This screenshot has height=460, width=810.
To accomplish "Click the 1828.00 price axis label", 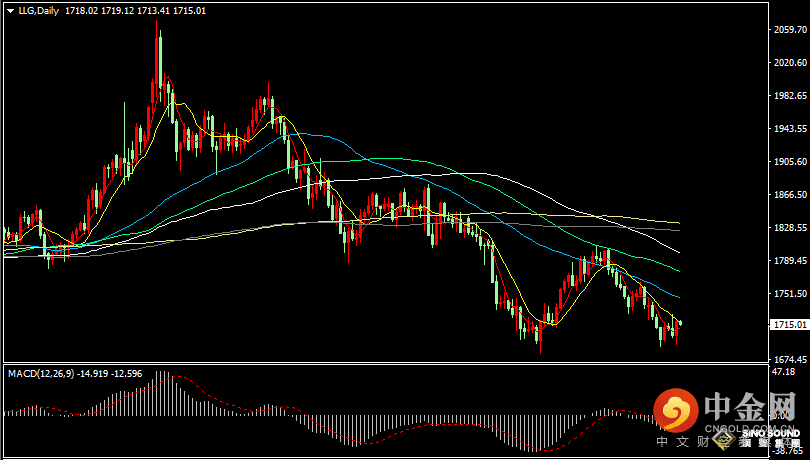I will click(x=789, y=228).
